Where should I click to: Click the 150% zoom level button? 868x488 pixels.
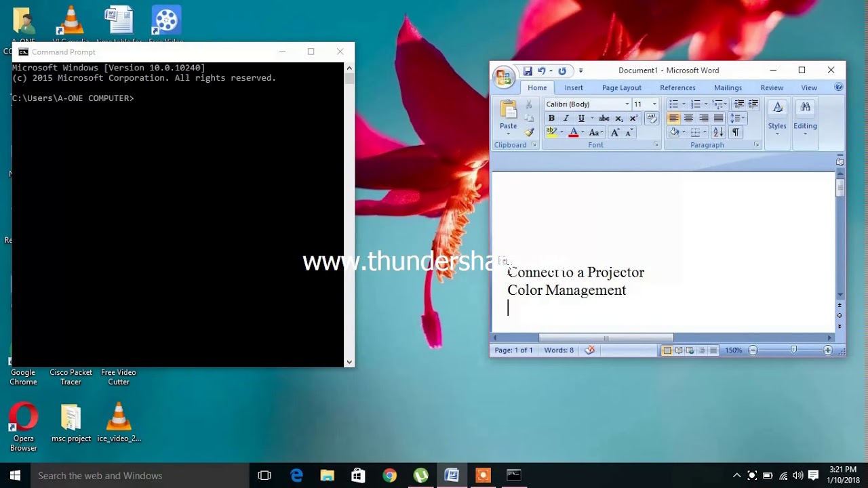(733, 350)
